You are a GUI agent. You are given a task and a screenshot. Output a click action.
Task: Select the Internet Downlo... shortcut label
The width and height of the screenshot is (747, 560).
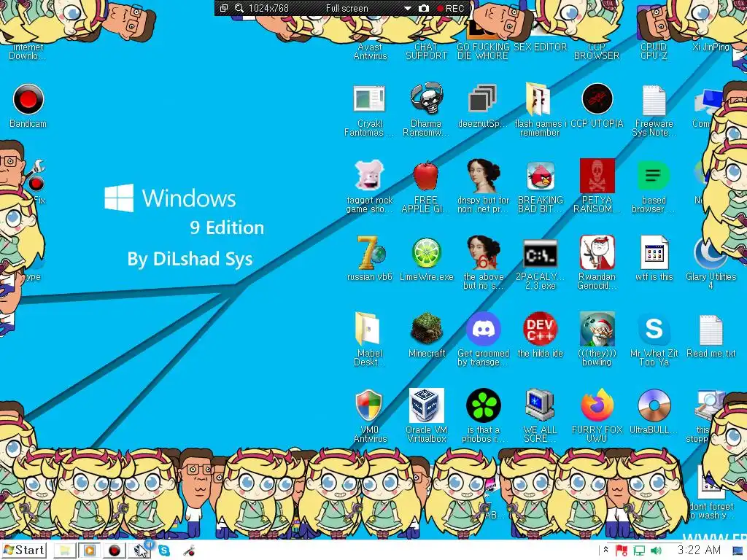pyautogui.click(x=28, y=52)
